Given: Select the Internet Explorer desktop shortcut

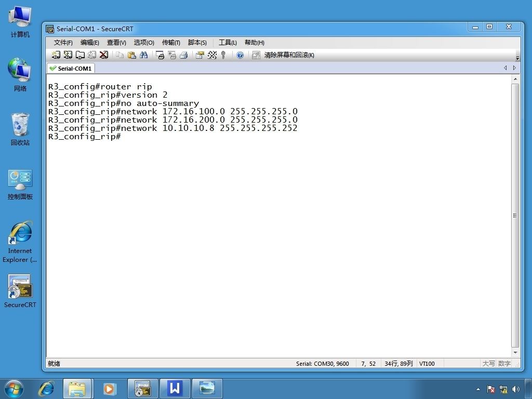Looking at the screenshot, I should [x=20, y=242].
